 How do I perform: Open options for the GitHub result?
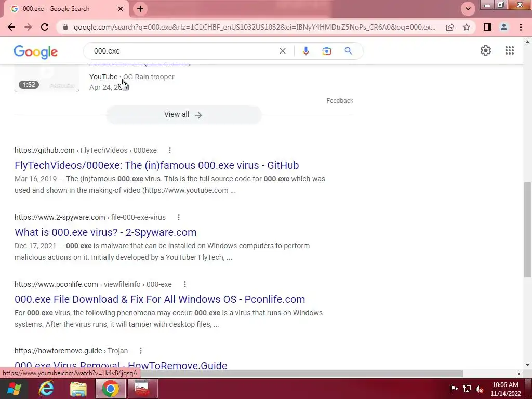[170, 150]
